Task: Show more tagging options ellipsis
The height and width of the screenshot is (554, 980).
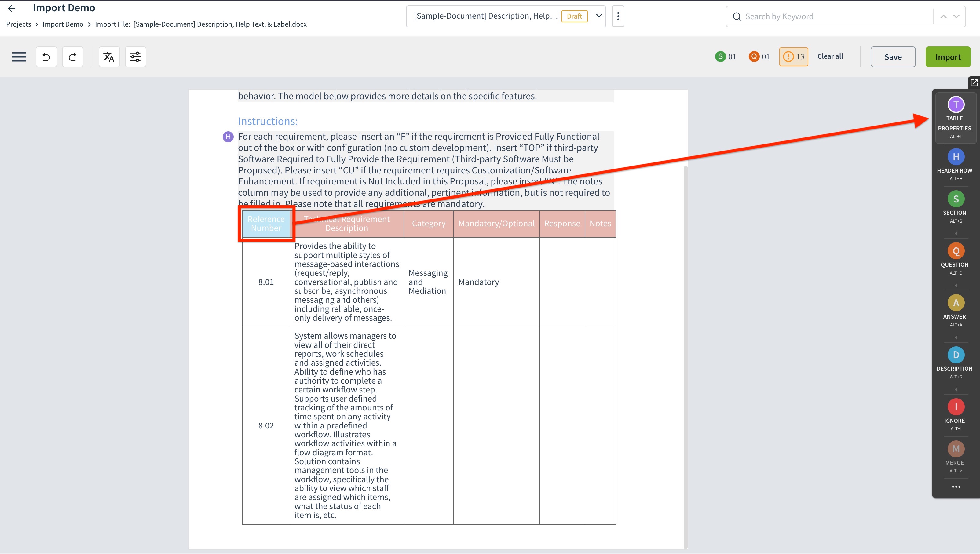Action: [956, 487]
